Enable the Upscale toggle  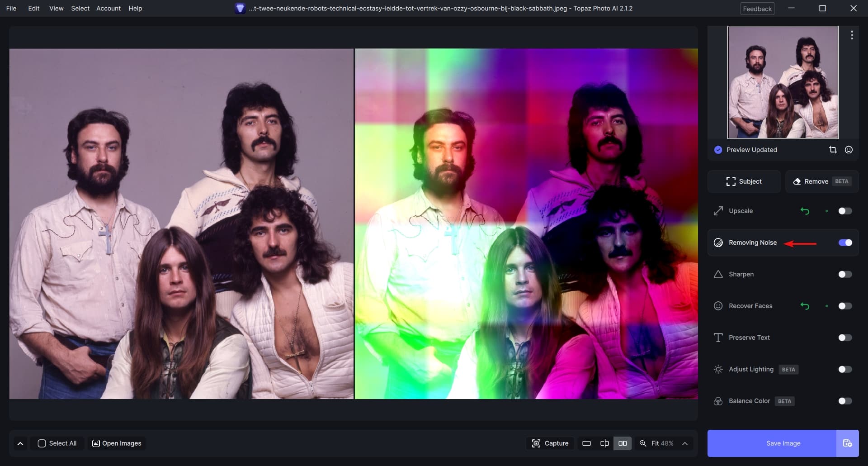coord(844,211)
